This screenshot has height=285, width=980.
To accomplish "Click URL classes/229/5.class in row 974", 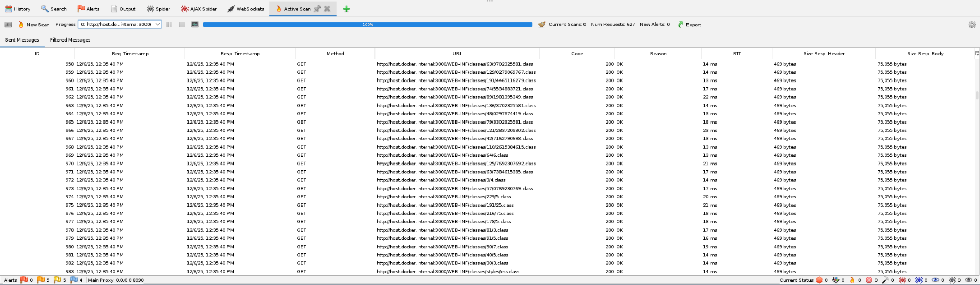I will (x=444, y=197).
